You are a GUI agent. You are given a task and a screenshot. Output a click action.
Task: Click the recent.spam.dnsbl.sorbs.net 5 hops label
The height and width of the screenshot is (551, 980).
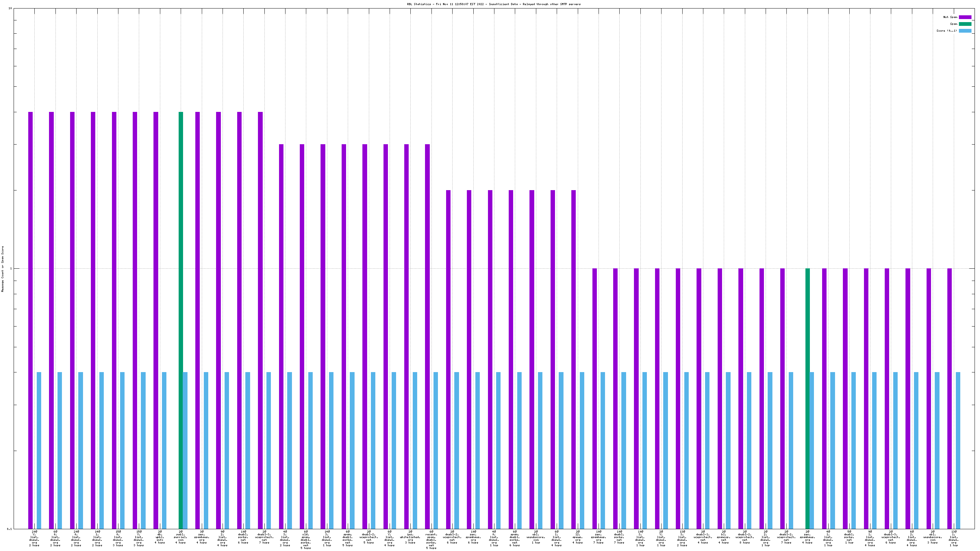coord(431,539)
